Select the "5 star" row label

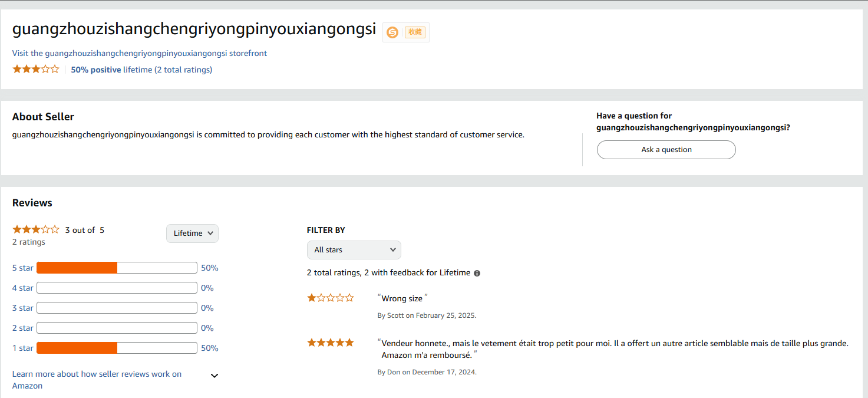[22, 267]
